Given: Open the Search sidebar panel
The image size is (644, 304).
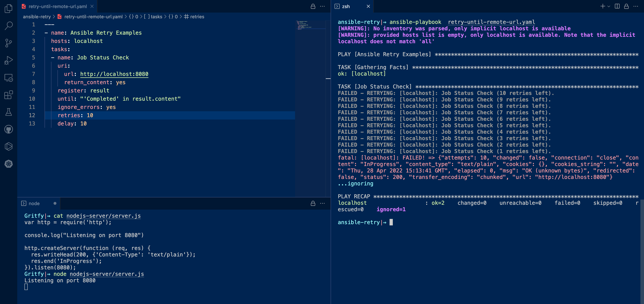Looking at the screenshot, I should click(8, 26).
